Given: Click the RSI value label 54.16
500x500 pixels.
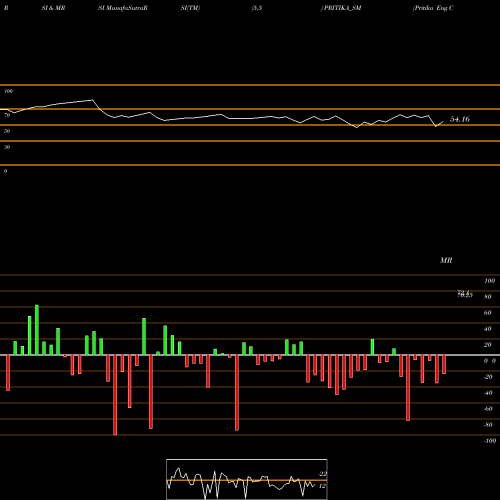Looking at the screenshot, I should click(x=460, y=119).
